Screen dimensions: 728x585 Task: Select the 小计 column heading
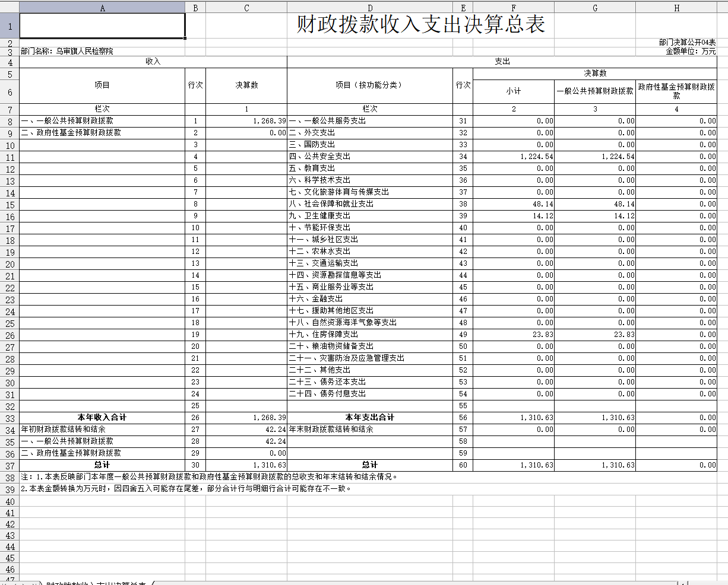tap(514, 91)
